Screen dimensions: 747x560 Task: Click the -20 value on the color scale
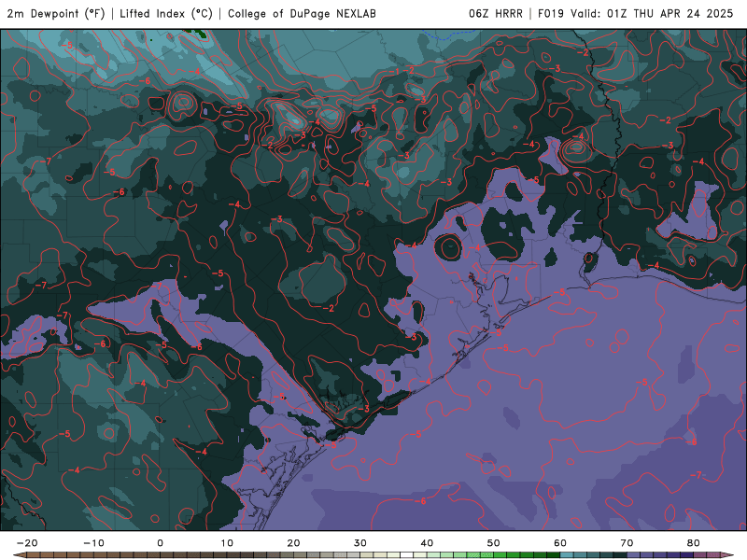point(27,543)
